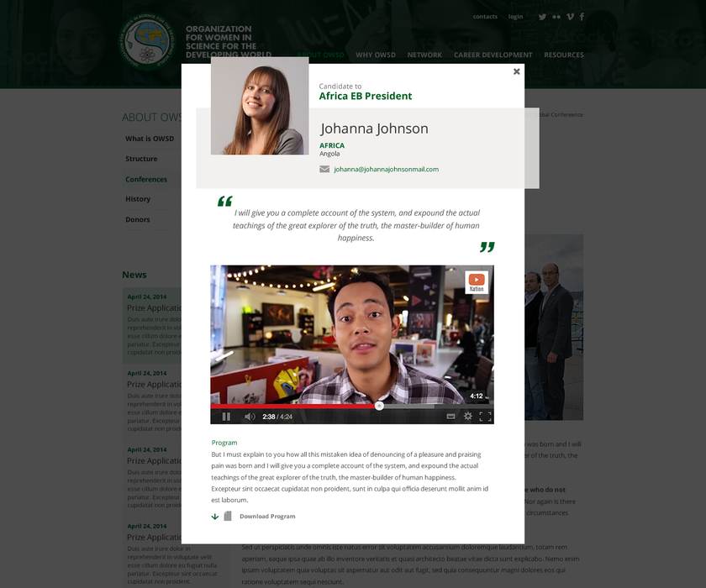This screenshot has height=588, width=706.
Task: Select History in the sidebar
Action: pos(138,199)
